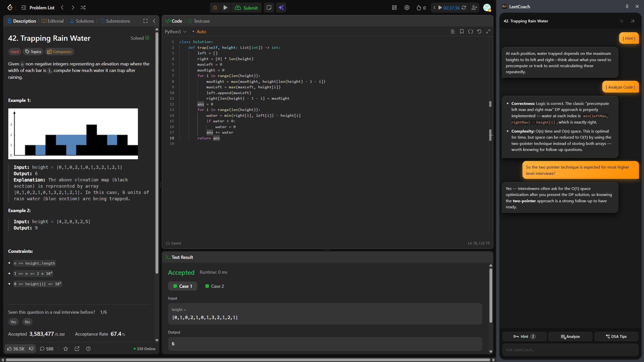Run code with the play icon
This screenshot has width=644, height=362.
tap(225, 8)
